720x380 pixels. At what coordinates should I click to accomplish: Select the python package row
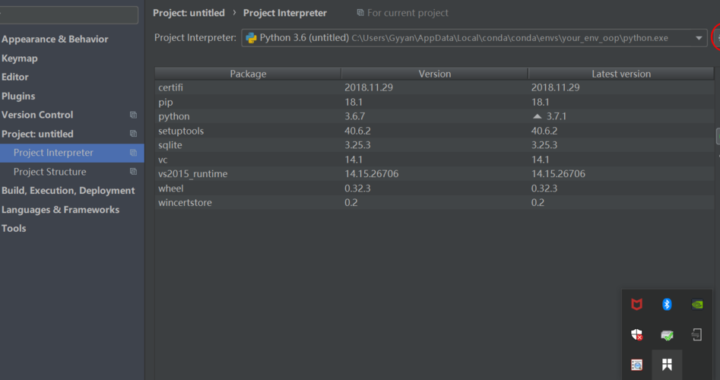click(434, 116)
